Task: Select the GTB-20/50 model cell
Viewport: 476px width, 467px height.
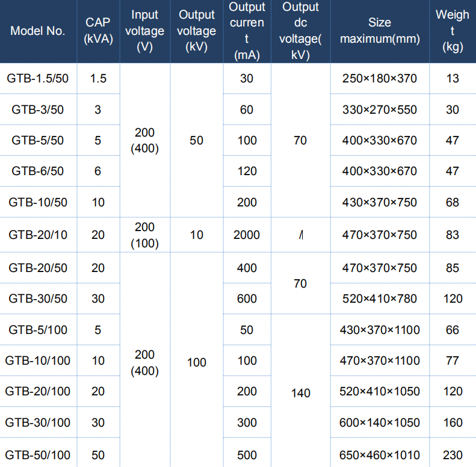Action: click(x=38, y=268)
